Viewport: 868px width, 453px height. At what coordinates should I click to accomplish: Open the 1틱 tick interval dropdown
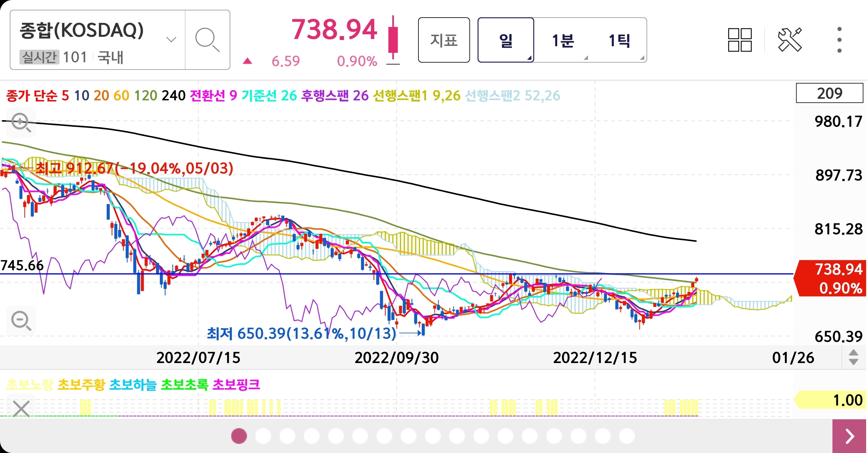(619, 41)
